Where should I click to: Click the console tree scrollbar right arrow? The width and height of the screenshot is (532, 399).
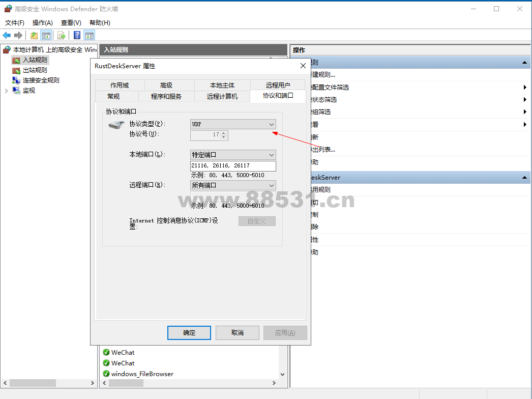(92, 383)
